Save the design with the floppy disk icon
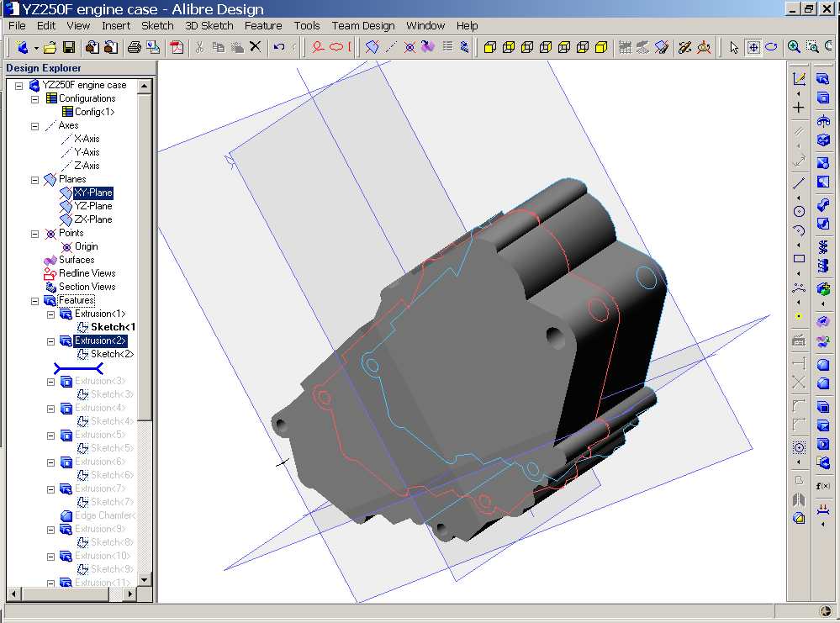Screen dimensions: 840x623 click(69, 48)
